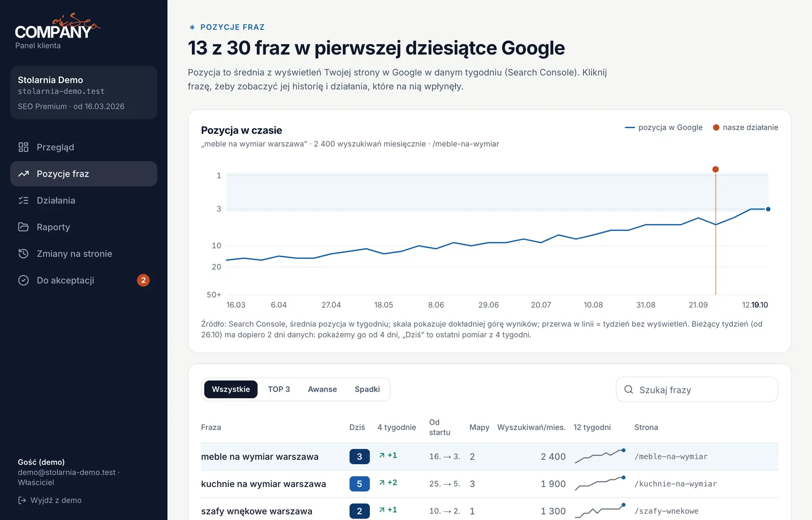Switch to the TOP 3 filter
812x520 pixels.
279,389
